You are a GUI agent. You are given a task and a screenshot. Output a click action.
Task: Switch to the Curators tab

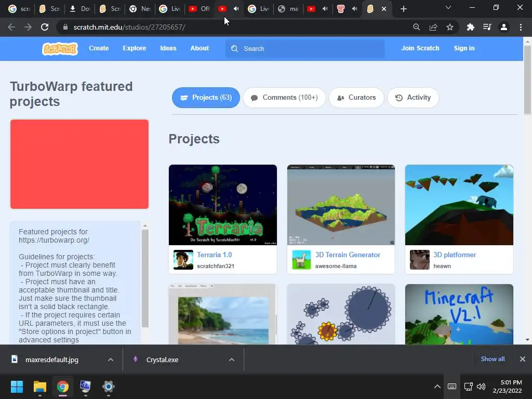[x=356, y=98]
